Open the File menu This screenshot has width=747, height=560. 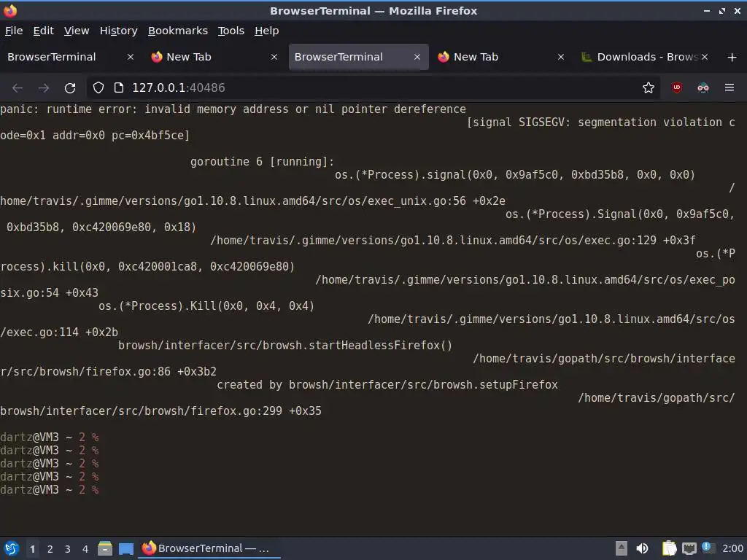pyautogui.click(x=14, y=31)
